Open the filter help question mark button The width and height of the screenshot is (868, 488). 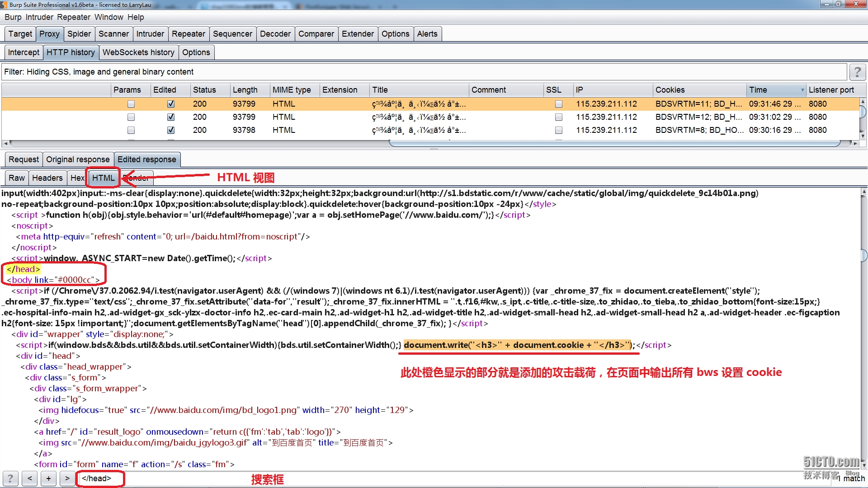(x=857, y=72)
